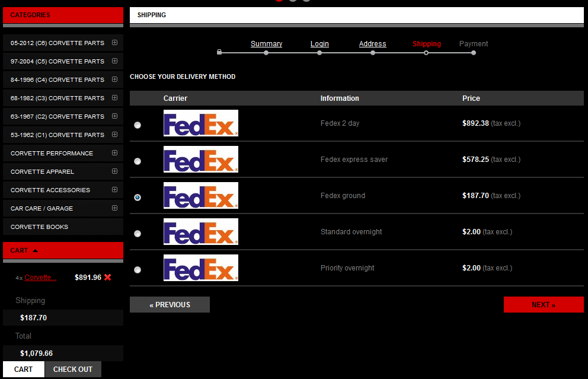Proceed with the Check Out button

73,370
